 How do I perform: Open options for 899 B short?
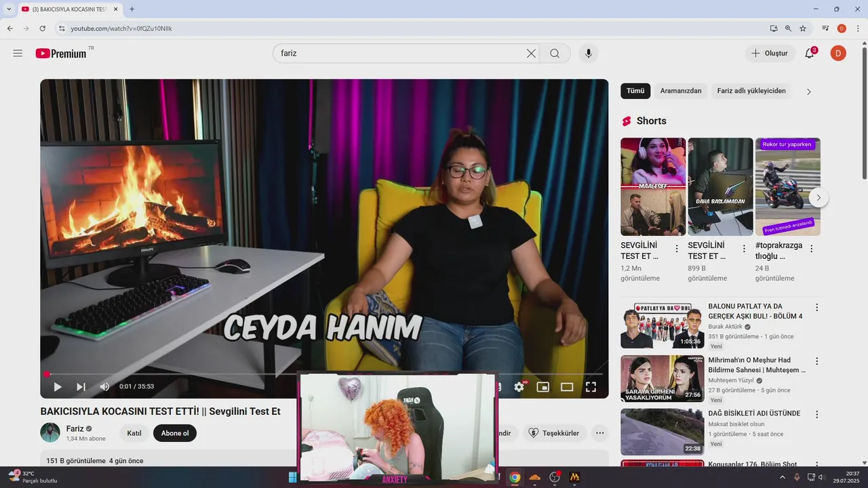744,249
